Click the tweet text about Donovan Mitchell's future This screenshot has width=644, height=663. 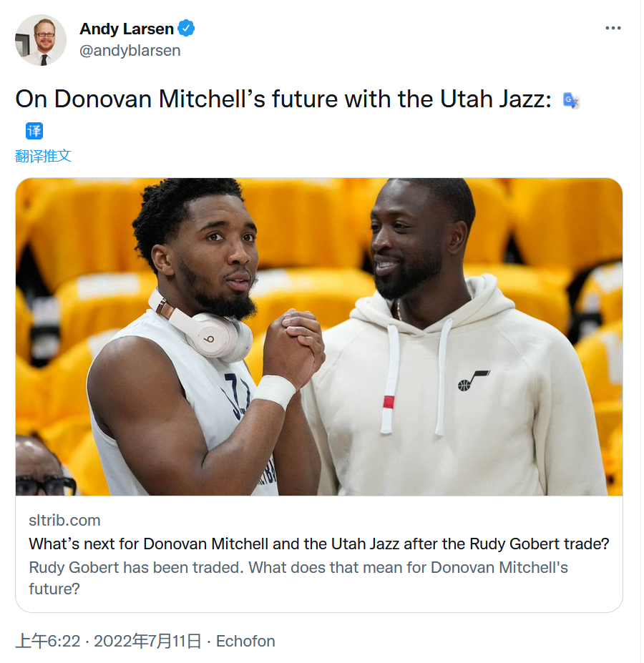pyautogui.click(x=283, y=99)
